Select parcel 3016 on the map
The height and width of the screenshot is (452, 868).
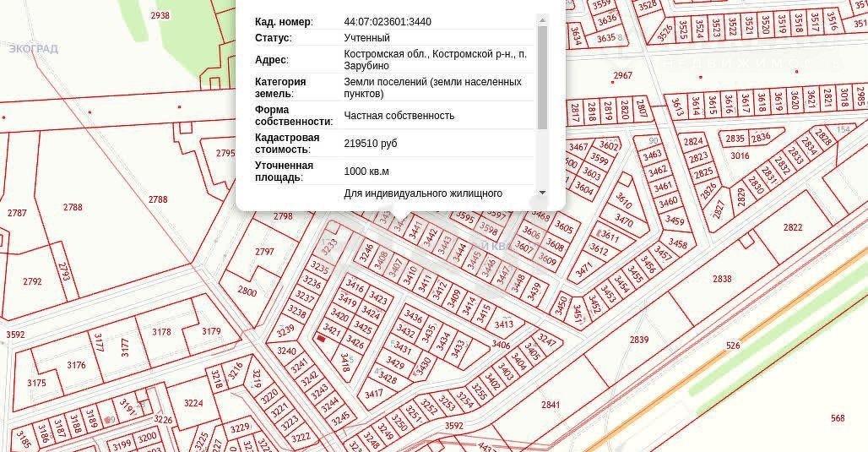click(740, 156)
